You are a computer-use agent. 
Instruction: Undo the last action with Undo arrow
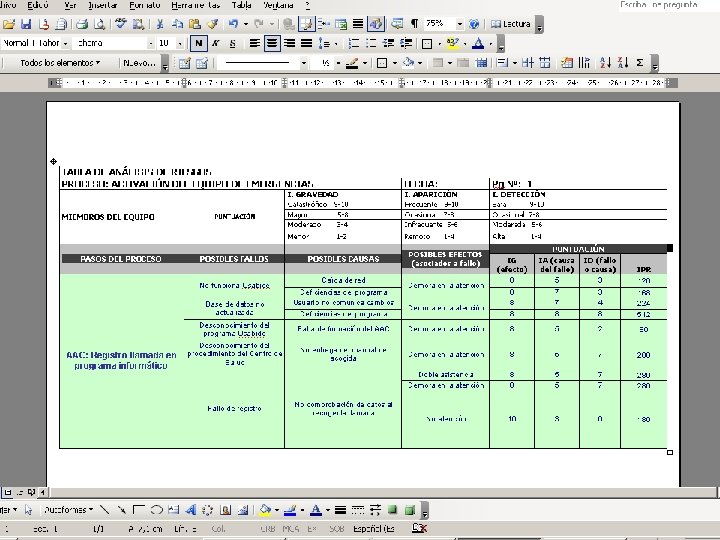[233, 24]
